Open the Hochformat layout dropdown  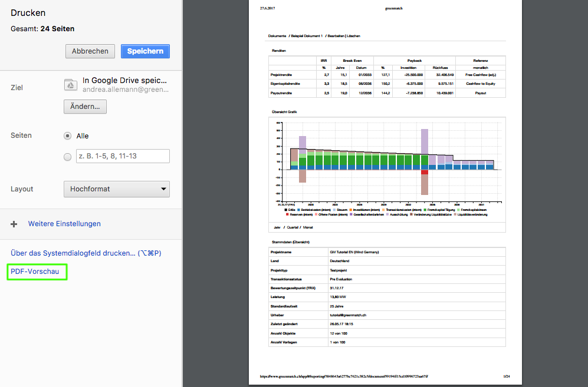point(116,189)
